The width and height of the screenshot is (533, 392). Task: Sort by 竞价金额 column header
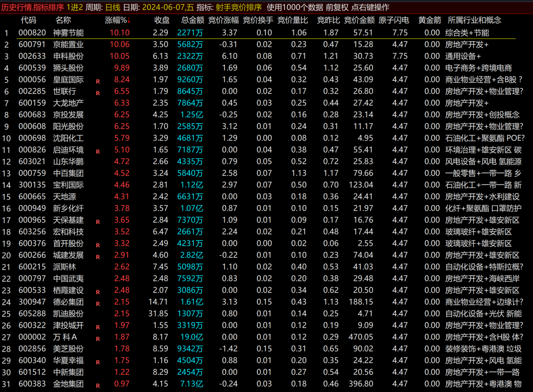click(359, 20)
